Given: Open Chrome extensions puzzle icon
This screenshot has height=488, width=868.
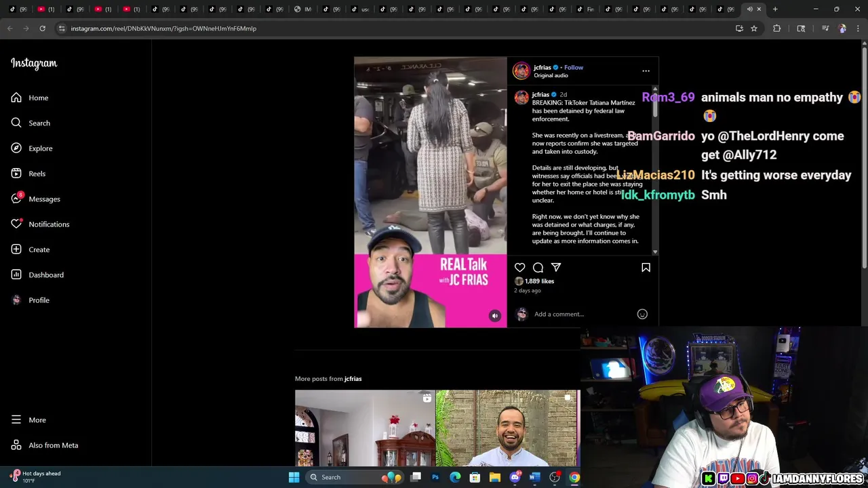Looking at the screenshot, I should point(777,28).
